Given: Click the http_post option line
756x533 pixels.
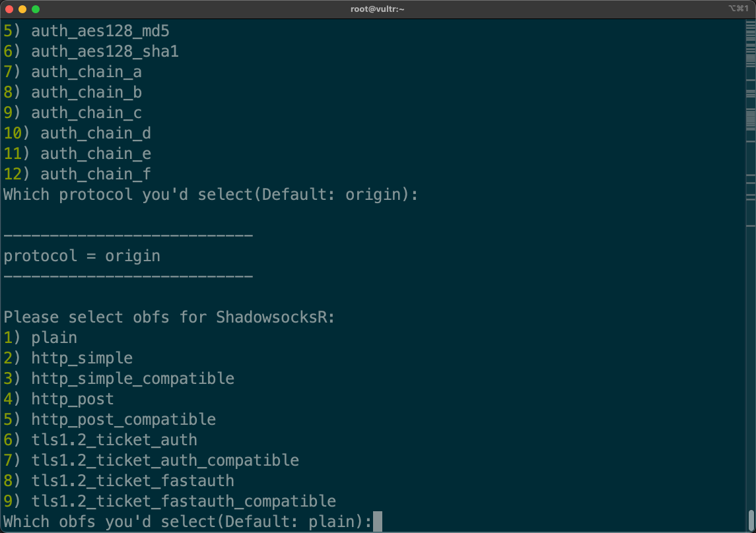Looking at the screenshot, I should click(x=73, y=399).
